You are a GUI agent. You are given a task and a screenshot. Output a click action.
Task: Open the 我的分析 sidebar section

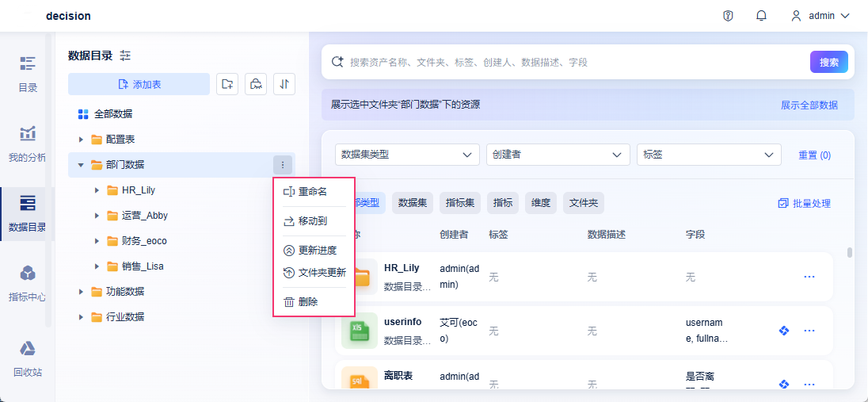[28, 144]
